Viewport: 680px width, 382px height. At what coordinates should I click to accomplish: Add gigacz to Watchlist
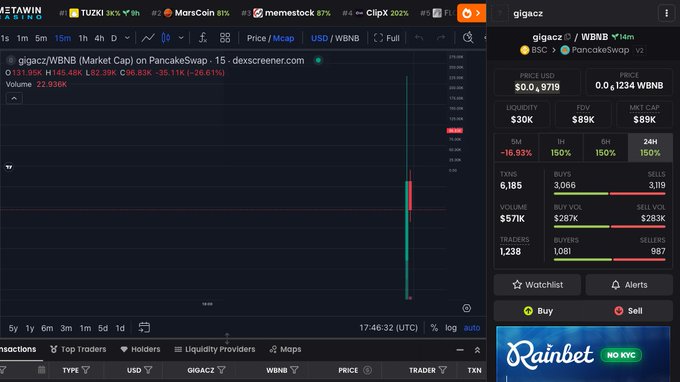click(x=537, y=285)
